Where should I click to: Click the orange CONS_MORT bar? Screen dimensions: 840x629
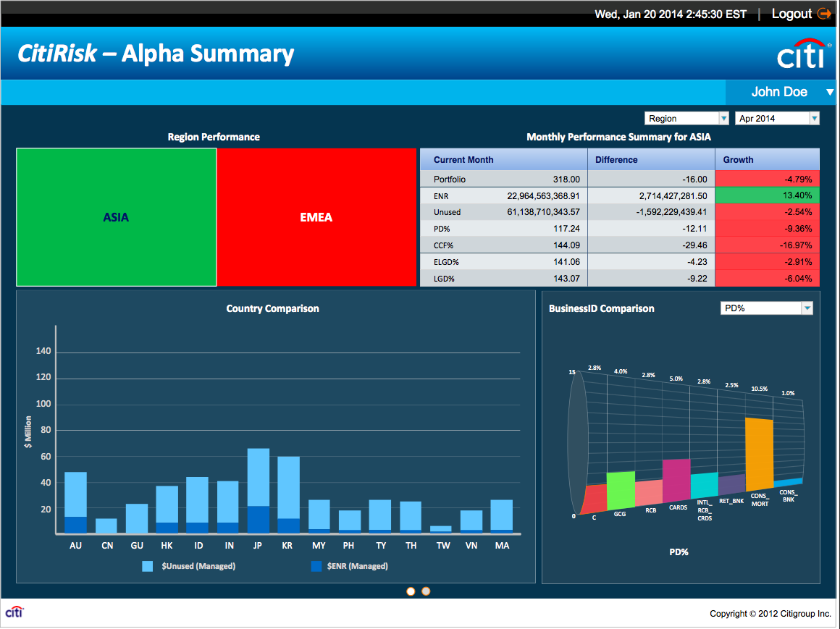(759, 455)
